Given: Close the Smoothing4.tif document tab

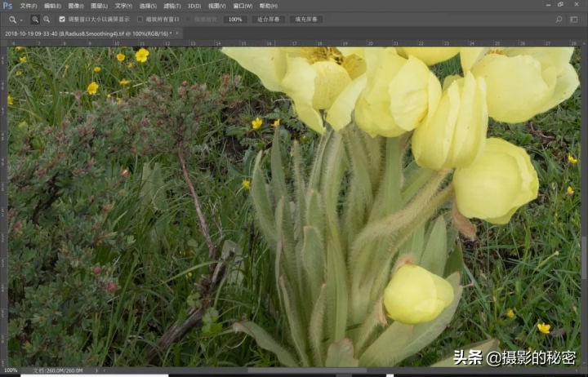Looking at the screenshot, I should click(177, 33).
